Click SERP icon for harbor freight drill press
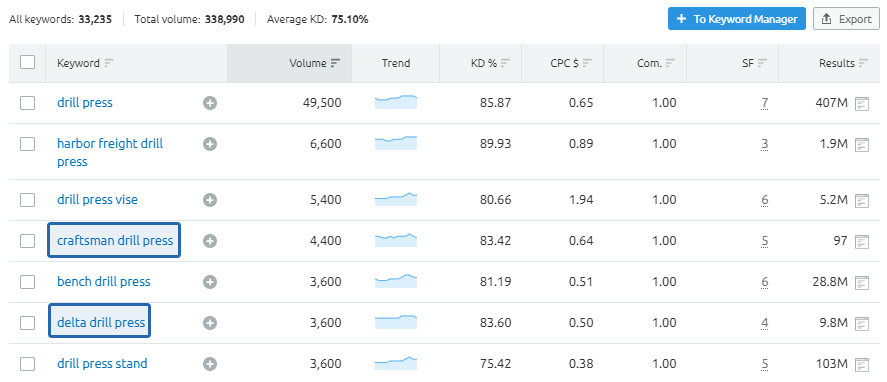887x382 pixels. coord(862,144)
